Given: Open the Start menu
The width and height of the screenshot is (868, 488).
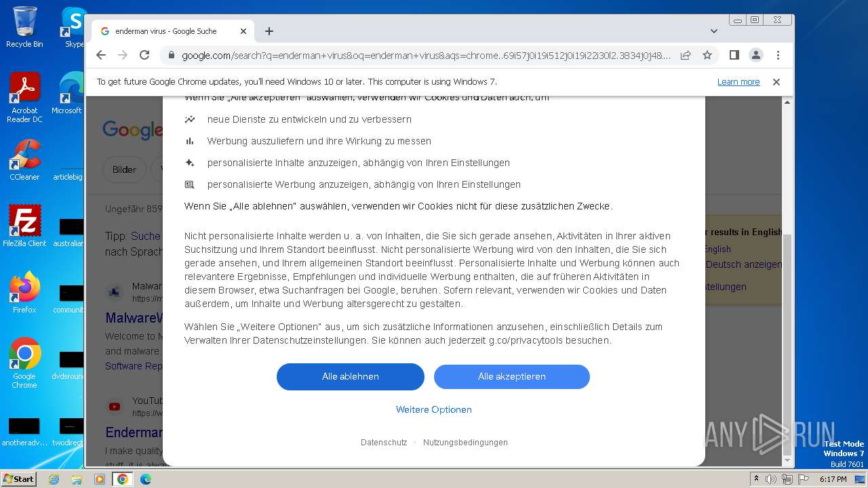Looking at the screenshot, I should [19, 479].
